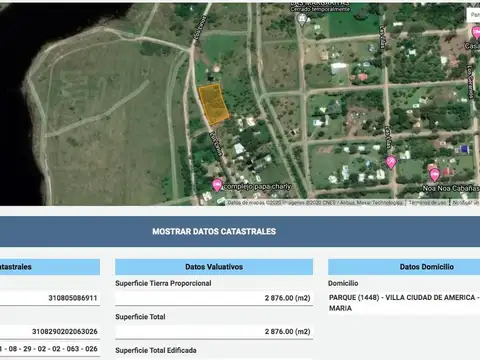Open the Términos de uso link
This screenshot has width=480, height=360.
tap(427, 203)
